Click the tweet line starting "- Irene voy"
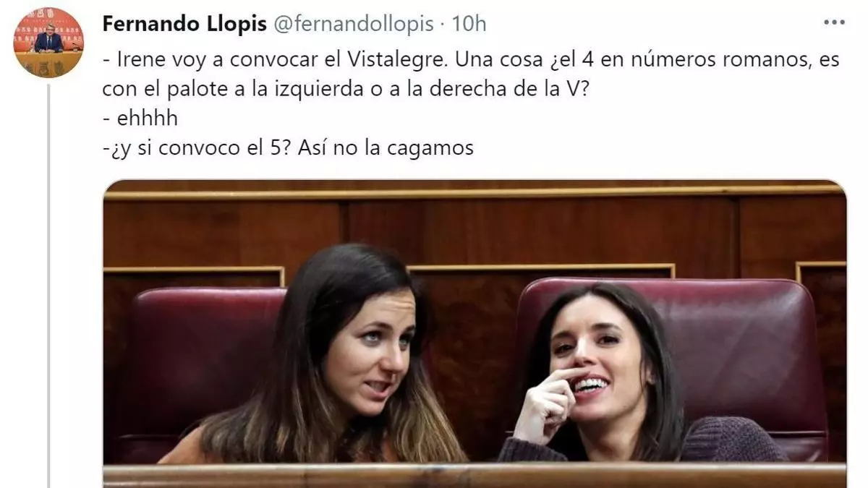The image size is (868, 488). pos(471,59)
